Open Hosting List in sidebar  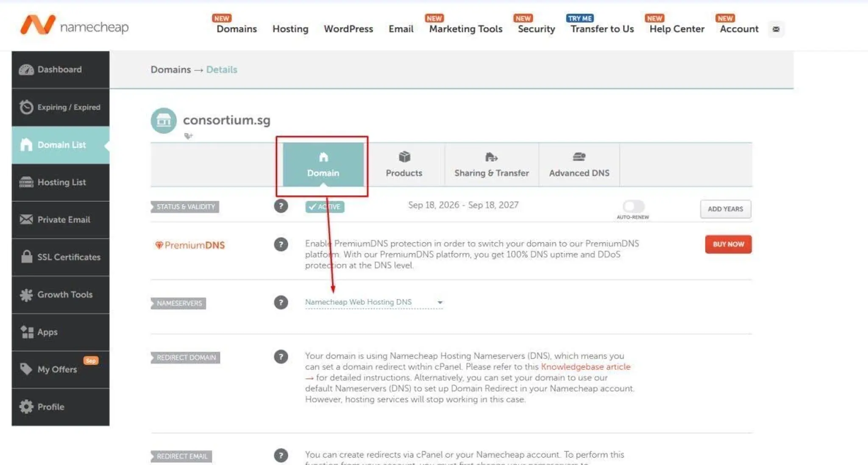61,182
